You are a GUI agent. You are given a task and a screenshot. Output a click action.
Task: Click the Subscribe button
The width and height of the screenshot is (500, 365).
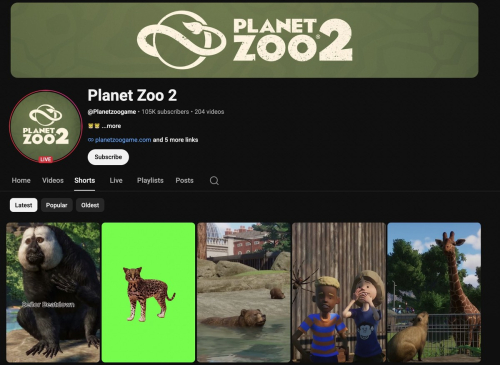pos(108,157)
